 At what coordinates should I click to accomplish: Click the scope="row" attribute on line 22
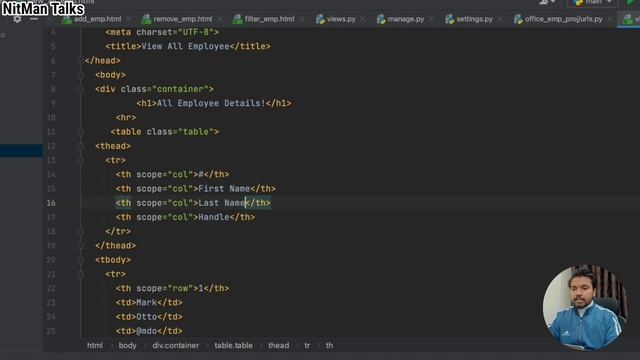(164, 288)
